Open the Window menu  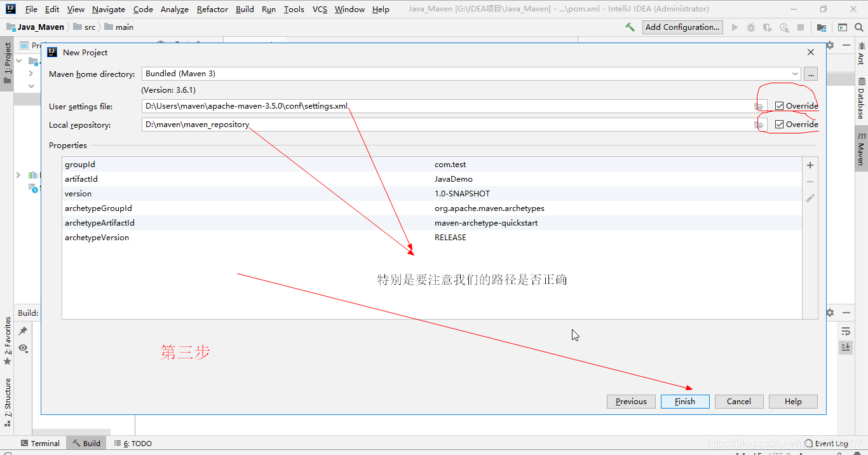point(349,9)
